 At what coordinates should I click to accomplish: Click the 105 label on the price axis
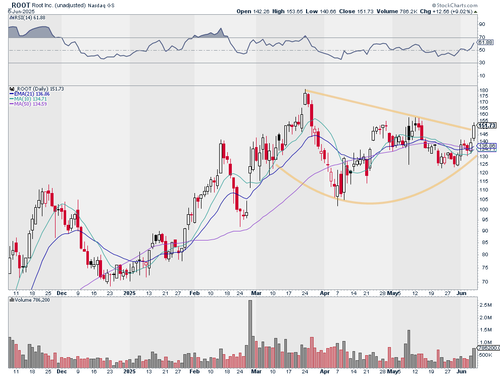pyautogui.click(x=483, y=199)
